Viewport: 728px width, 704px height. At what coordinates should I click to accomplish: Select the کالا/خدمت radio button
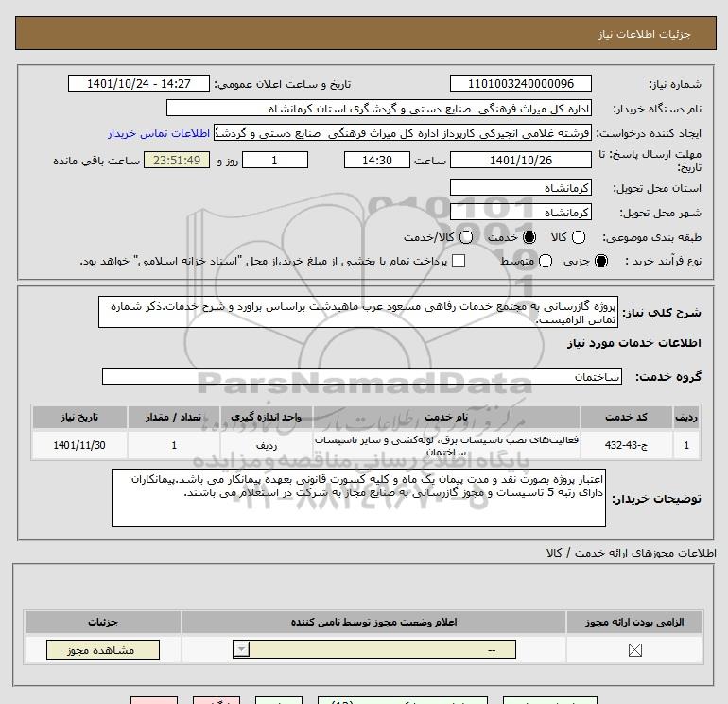pos(466,237)
